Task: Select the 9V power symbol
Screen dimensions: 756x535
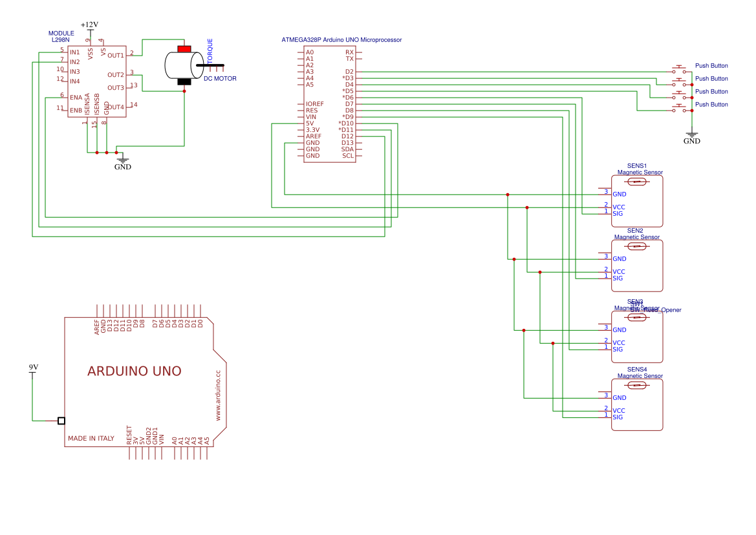Action: coord(33,368)
